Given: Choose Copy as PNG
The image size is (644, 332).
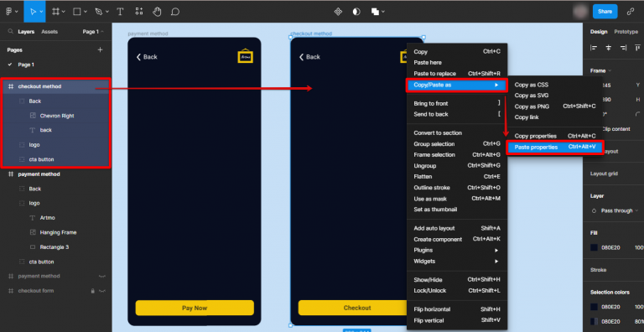Looking at the screenshot, I should pyautogui.click(x=555, y=106).
